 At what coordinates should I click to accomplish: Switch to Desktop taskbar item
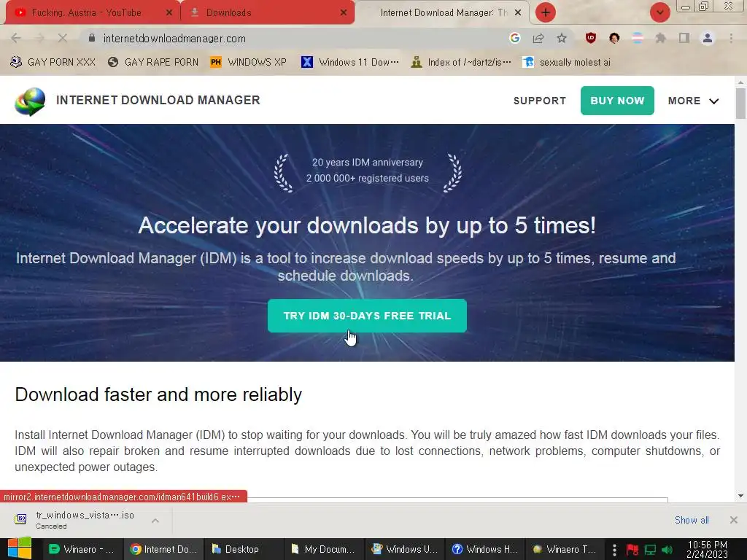click(244, 549)
